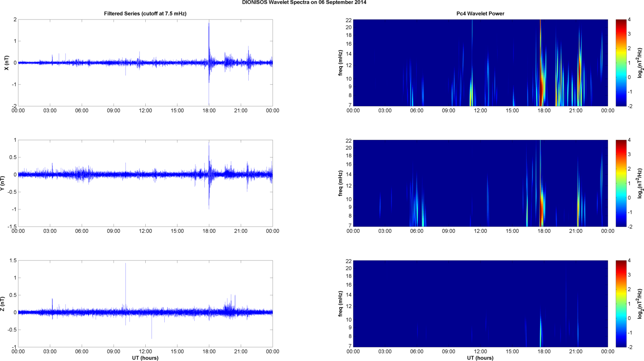Screen dimensions: 644x361
Task: Click log2(nT²/Hz) label beside top colorbar
Action: (641, 63)
